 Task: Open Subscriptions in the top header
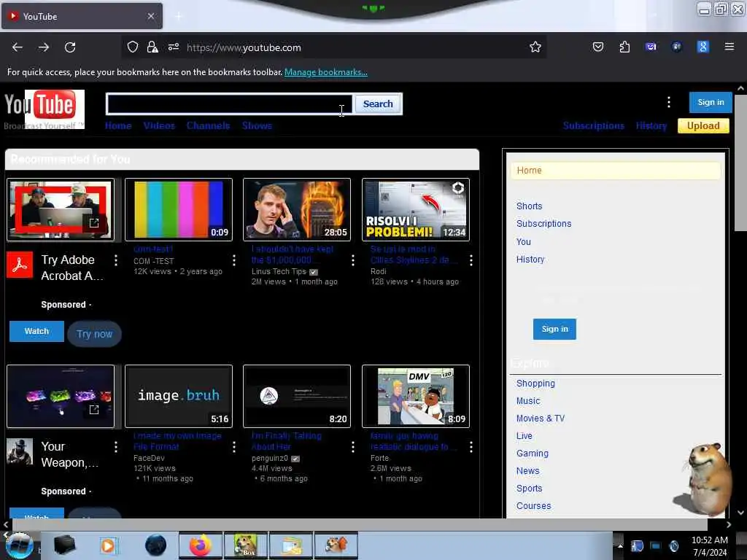(594, 125)
